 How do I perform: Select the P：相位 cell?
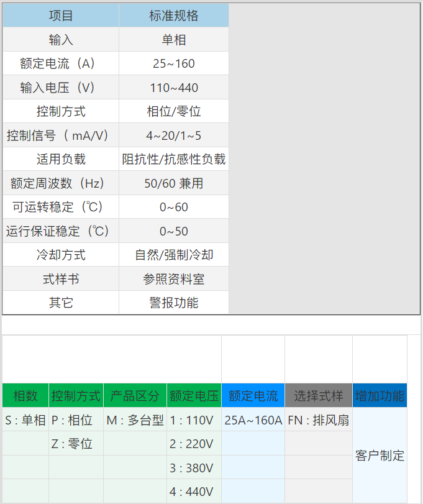[76, 419]
